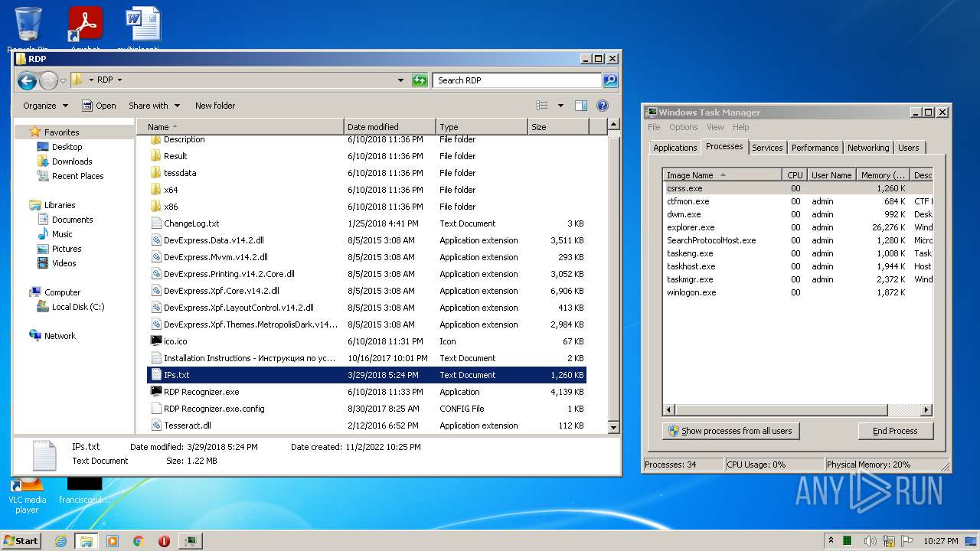Click the Start button

[x=21, y=541]
